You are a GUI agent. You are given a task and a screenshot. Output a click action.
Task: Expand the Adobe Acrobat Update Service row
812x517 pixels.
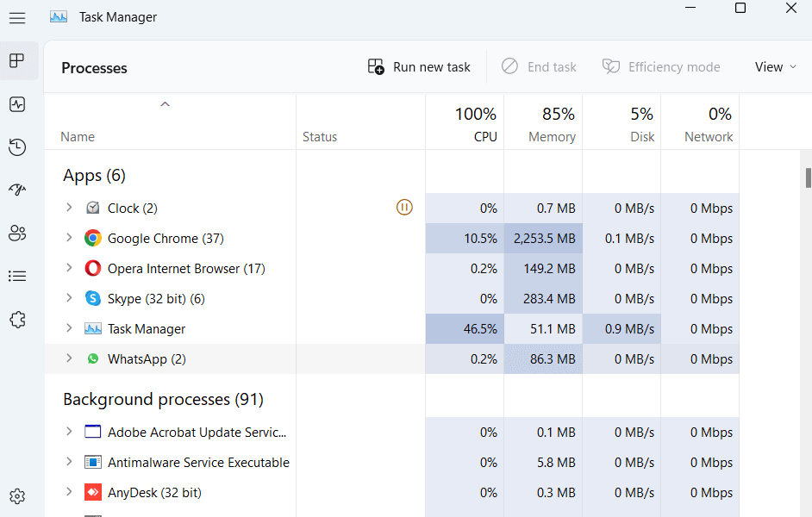(x=69, y=431)
